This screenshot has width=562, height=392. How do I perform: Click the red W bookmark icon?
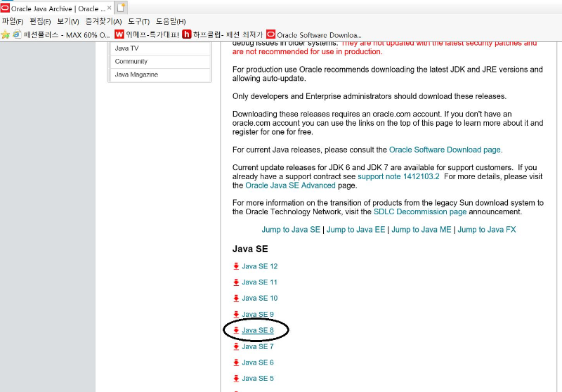click(119, 34)
